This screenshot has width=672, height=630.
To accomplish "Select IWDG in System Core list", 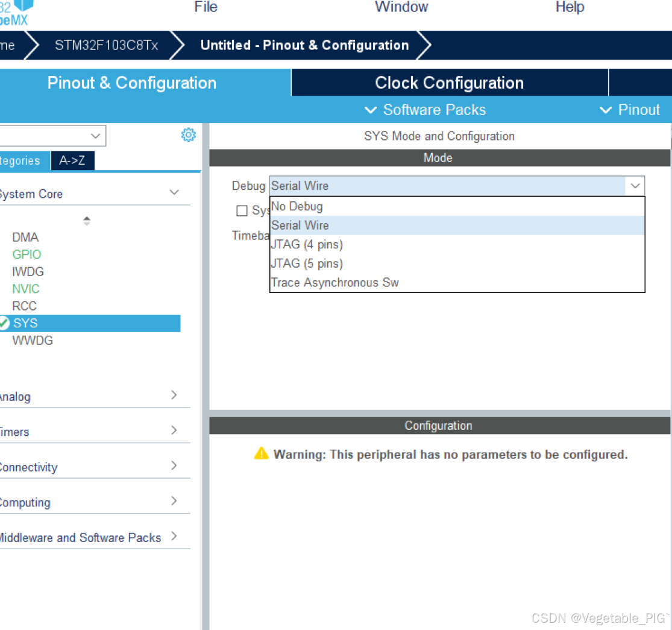I will pos(28,271).
